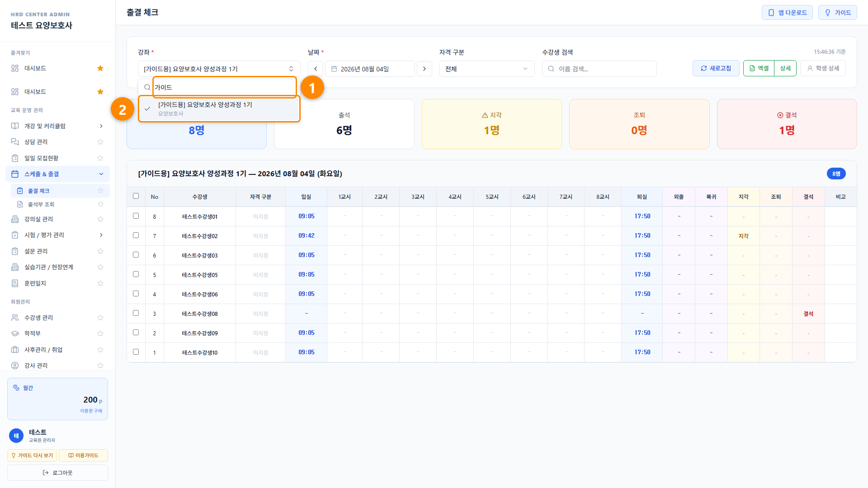868x488 pixels.
Task: Expand the 개강 및 커리큘럼 submenu
Action: (101, 126)
